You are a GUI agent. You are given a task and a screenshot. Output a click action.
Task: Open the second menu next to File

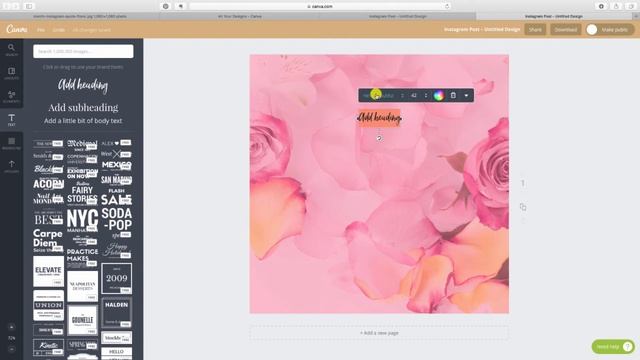[x=58, y=30]
